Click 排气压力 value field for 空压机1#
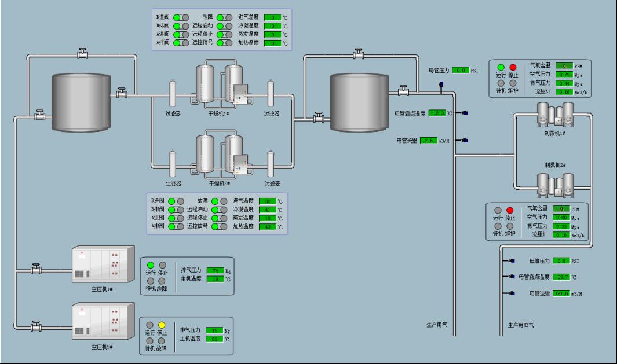The image size is (617, 364). point(215,270)
